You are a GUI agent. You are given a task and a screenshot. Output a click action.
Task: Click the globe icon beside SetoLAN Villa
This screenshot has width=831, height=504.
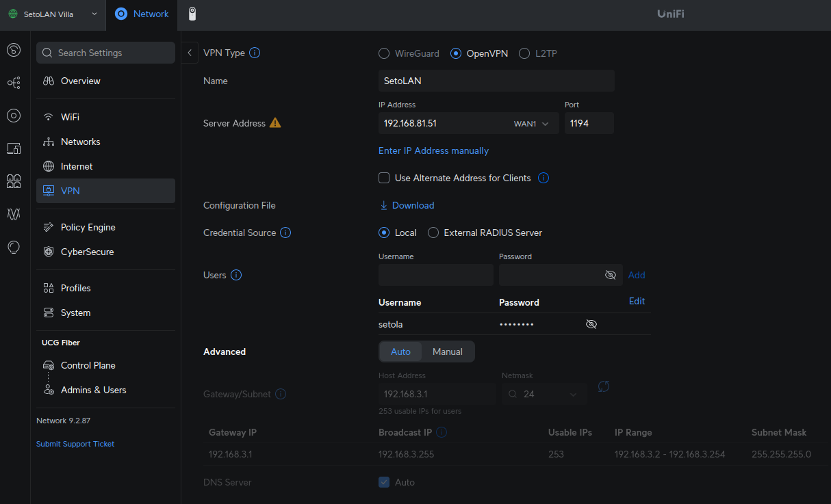13,14
